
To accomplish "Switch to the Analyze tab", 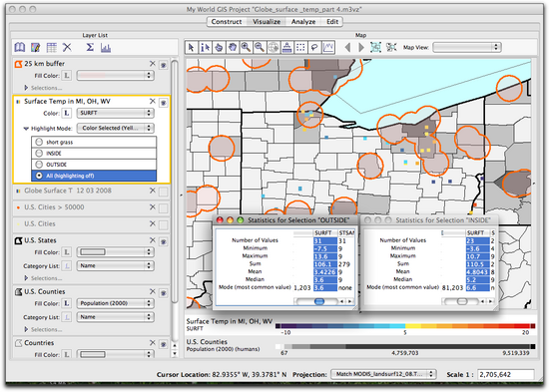I will pyautogui.click(x=303, y=22).
